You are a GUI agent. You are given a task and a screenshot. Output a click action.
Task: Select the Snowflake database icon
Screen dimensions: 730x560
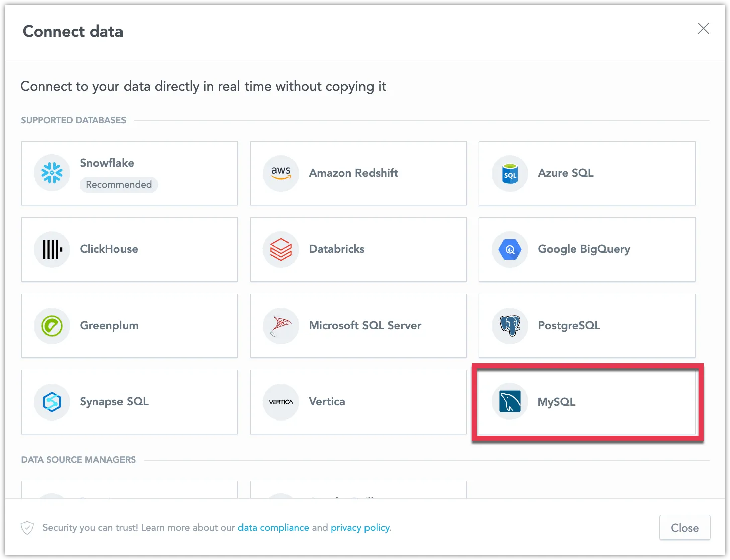coord(52,173)
